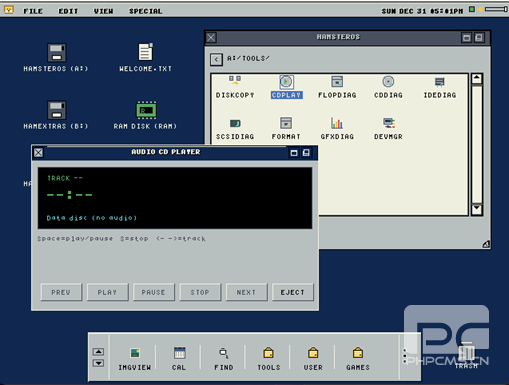Click the HamsterOS window scroll down arrow
509x385 pixels.
pyautogui.click(x=477, y=210)
